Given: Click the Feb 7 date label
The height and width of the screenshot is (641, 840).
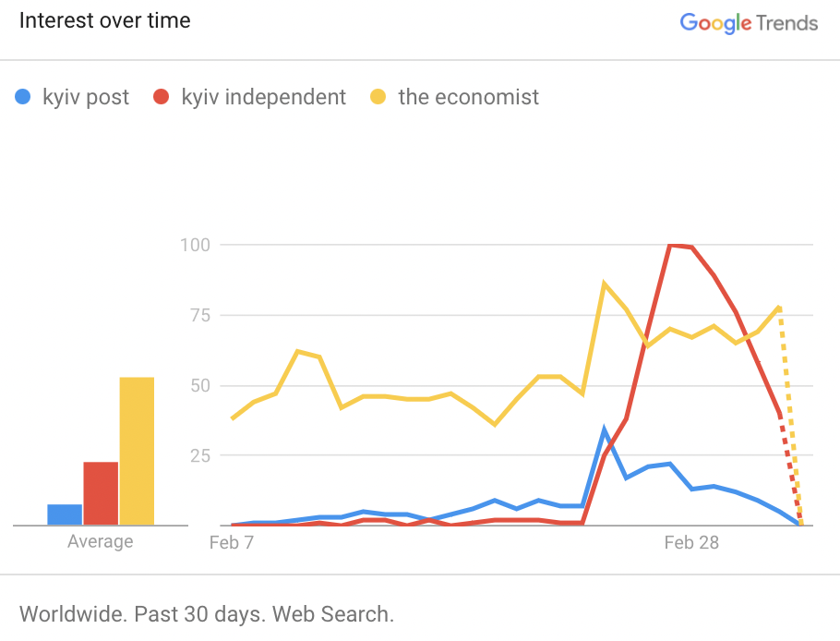Looking at the screenshot, I should pos(231,542).
